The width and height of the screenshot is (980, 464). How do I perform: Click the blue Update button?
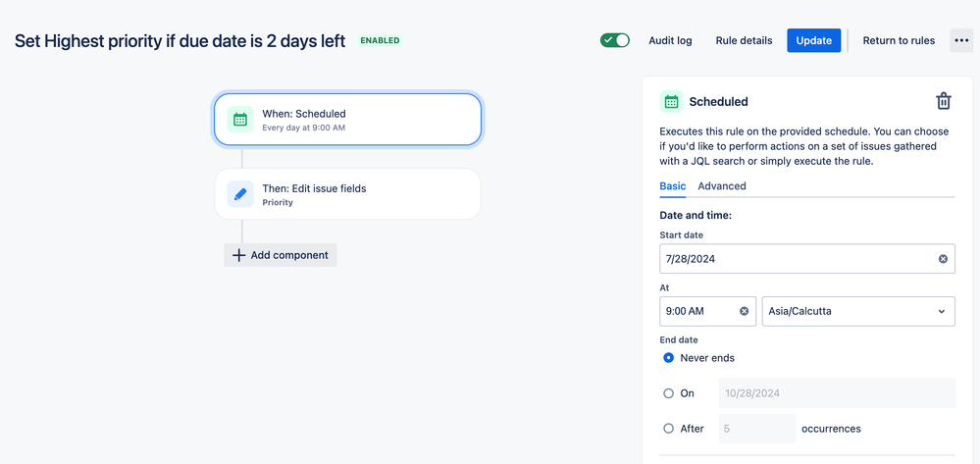pyautogui.click(x=814, y=40)
